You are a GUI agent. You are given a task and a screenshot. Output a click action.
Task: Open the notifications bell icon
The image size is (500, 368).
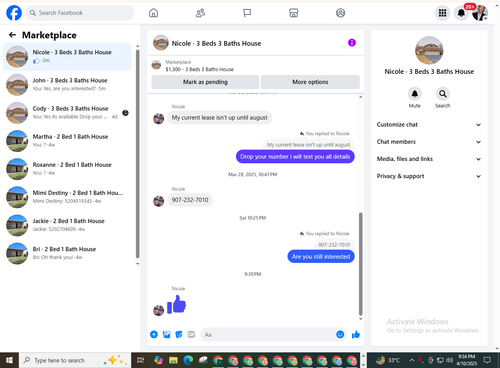coord(461,13)
